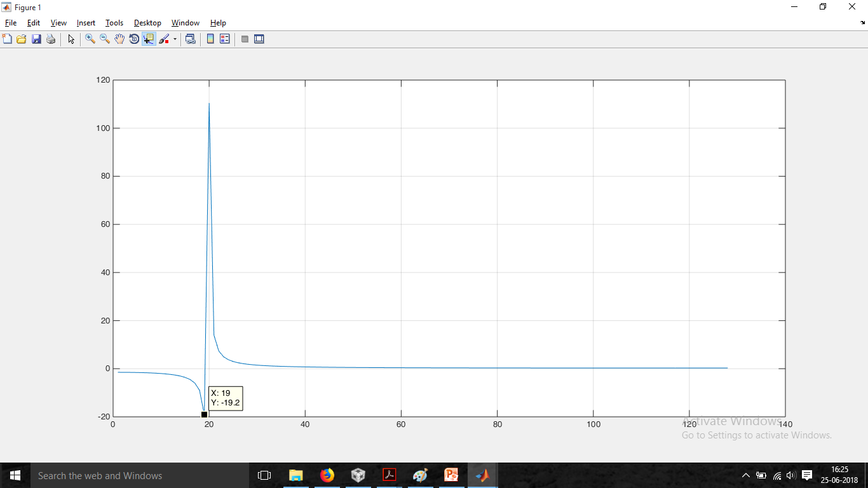Viewport: 868px width, 488px height.
Task: Open the File menu
Action: 11,23
